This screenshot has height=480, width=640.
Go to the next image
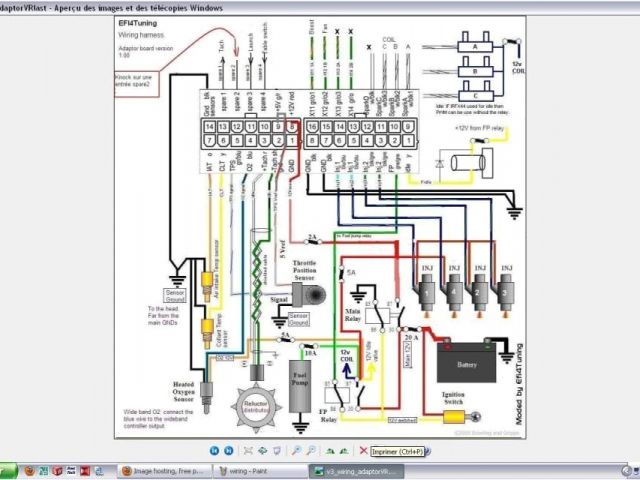[x=229, y=451]
